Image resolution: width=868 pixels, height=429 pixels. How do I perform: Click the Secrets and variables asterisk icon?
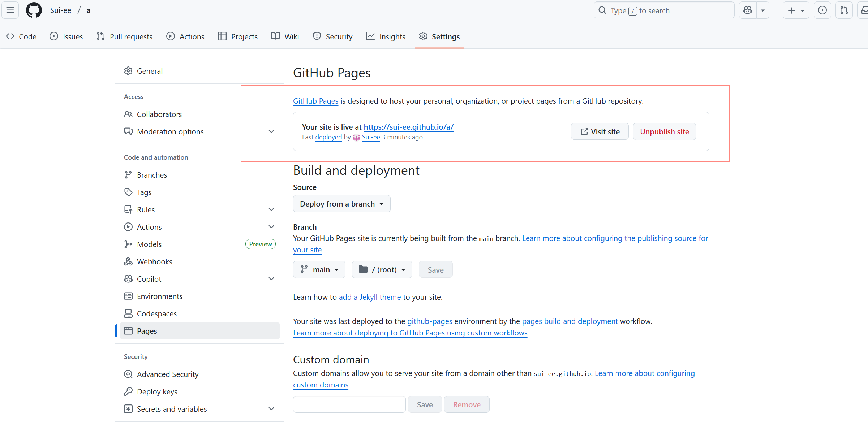pos(128,409)
